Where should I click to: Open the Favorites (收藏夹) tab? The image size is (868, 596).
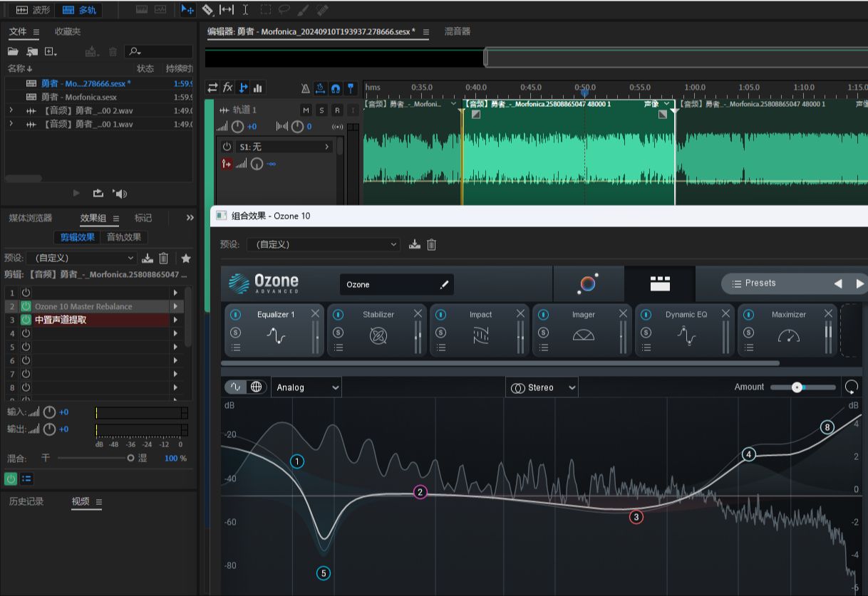pos(68,31)
